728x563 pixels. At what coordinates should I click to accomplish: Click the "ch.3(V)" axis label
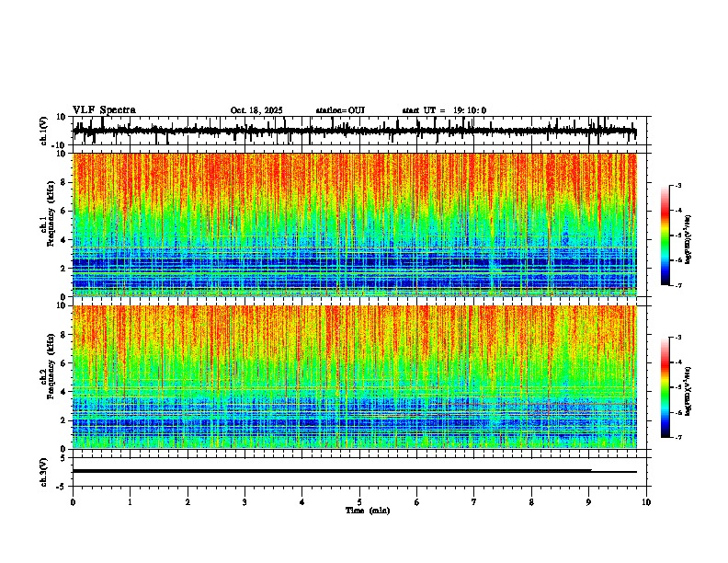(44, 472)
